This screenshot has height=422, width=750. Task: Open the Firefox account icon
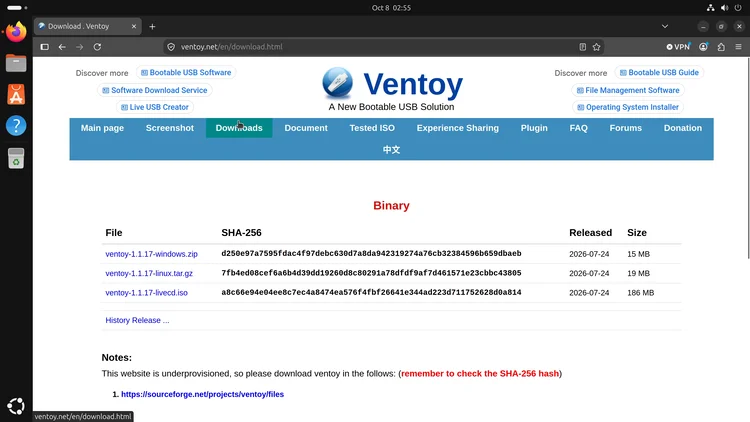point(703,47)
